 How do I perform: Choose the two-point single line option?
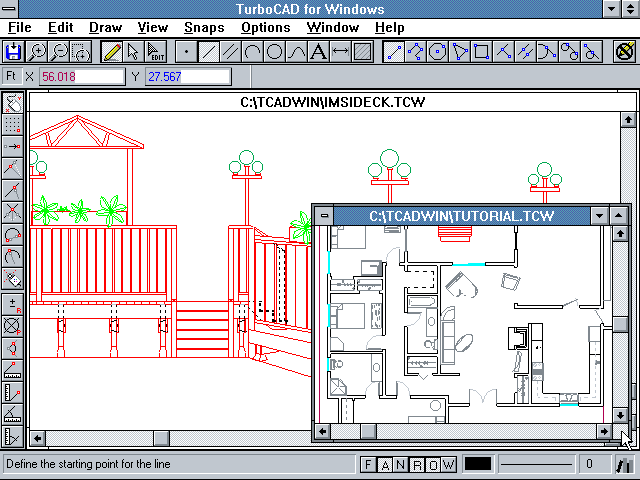[394, 52]
